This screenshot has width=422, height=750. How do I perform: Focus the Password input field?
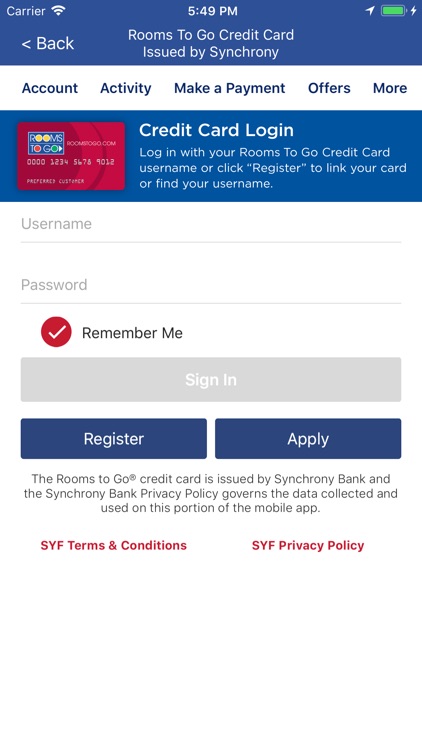click(211, 285)
